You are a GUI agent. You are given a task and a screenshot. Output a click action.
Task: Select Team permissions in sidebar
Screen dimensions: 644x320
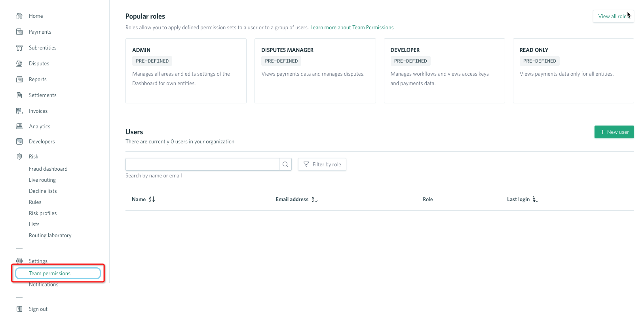50,273
